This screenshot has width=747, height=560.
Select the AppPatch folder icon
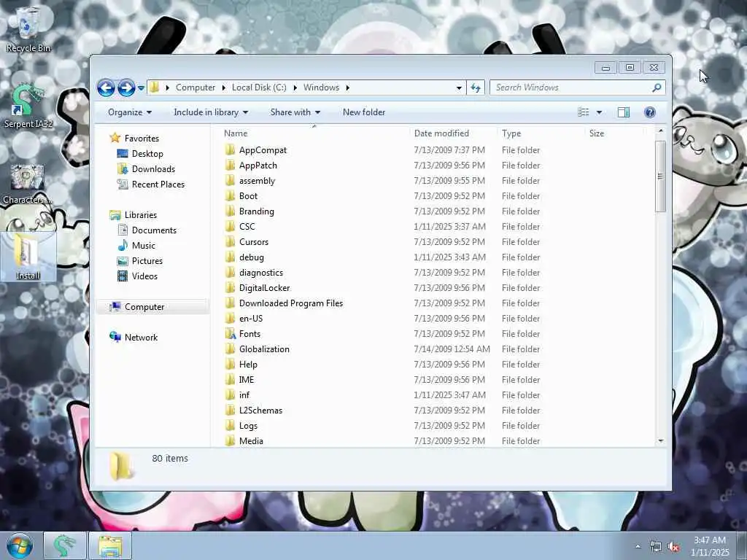[x=230, y=166]
